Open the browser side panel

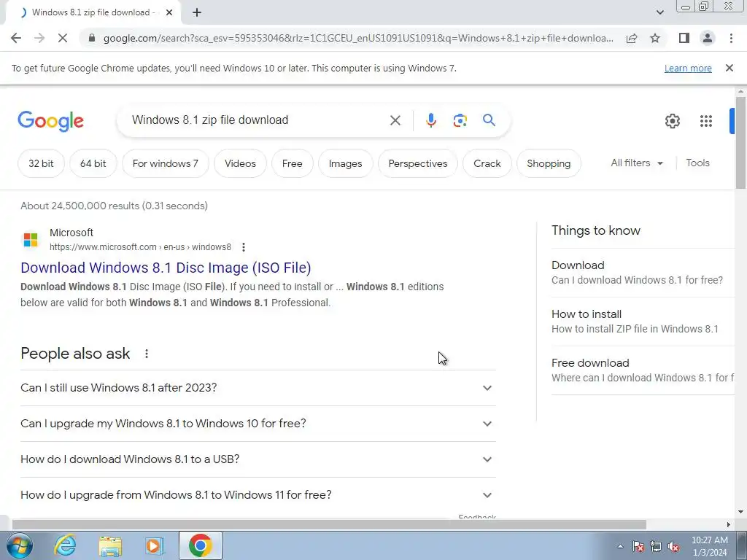tap(684, 38)
